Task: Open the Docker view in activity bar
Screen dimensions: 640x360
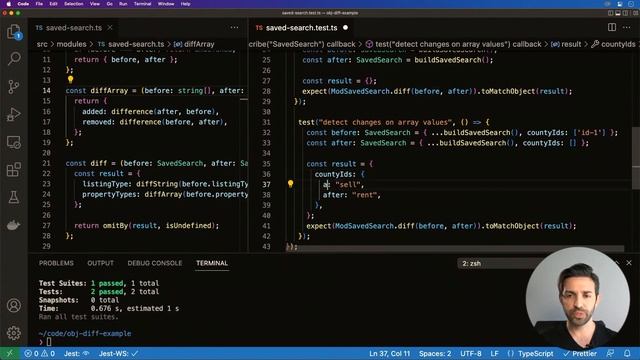Action: click(x=13, y=225)
